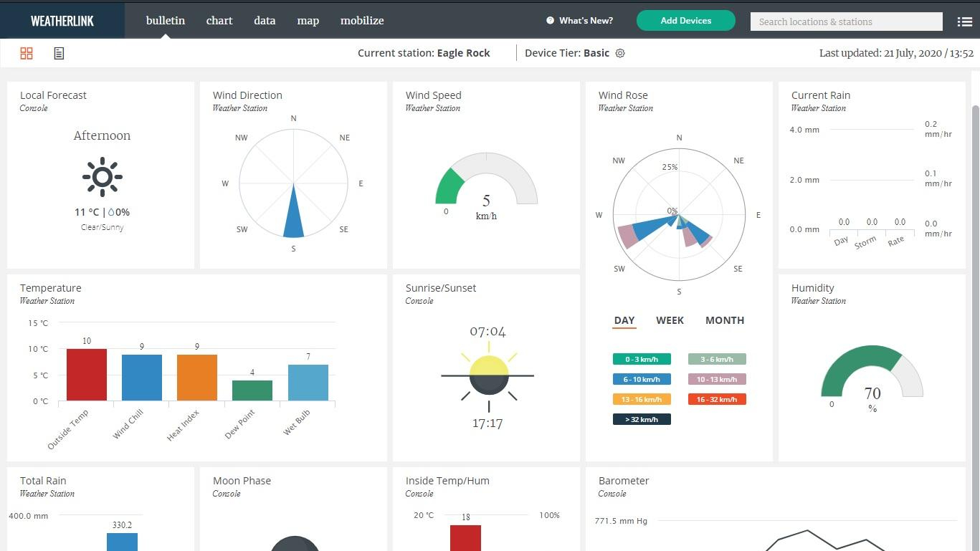Switch to list view icon
The width and height of the screenshot is (980, 551).
pyautogui.click(x=59, y=53)
